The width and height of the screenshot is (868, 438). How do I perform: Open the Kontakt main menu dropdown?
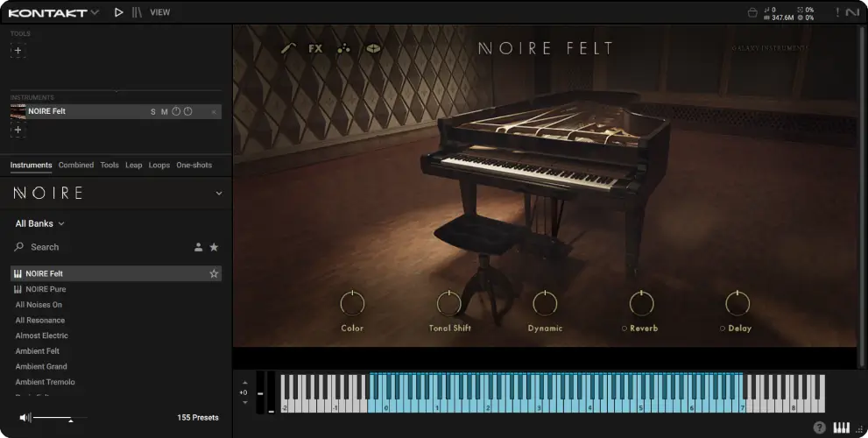click(x=95, y=13)
